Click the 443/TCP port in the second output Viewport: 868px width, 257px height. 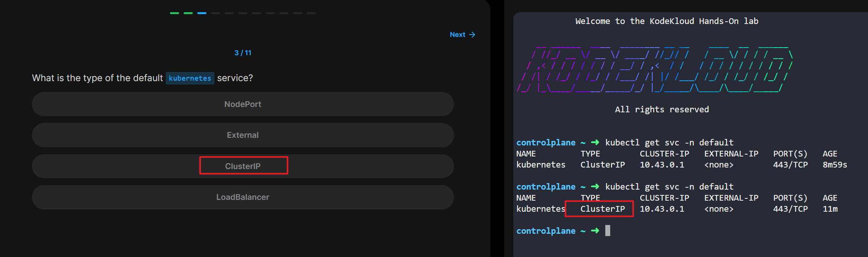(x=790, y=209)
